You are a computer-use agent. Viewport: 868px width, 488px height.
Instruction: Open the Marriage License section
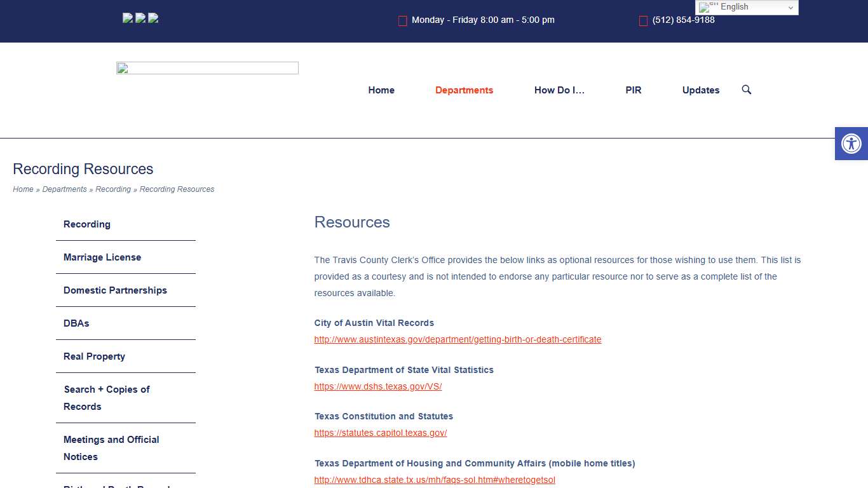point(102,257)
